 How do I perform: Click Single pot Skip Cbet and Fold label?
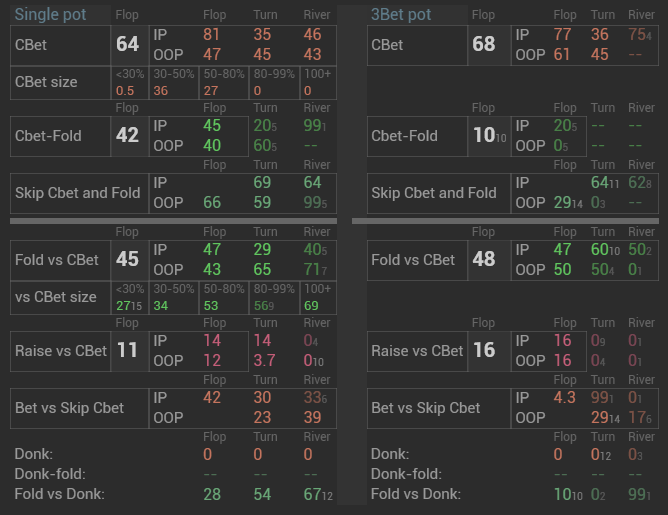pyautogui.click(x=77, y=192)
